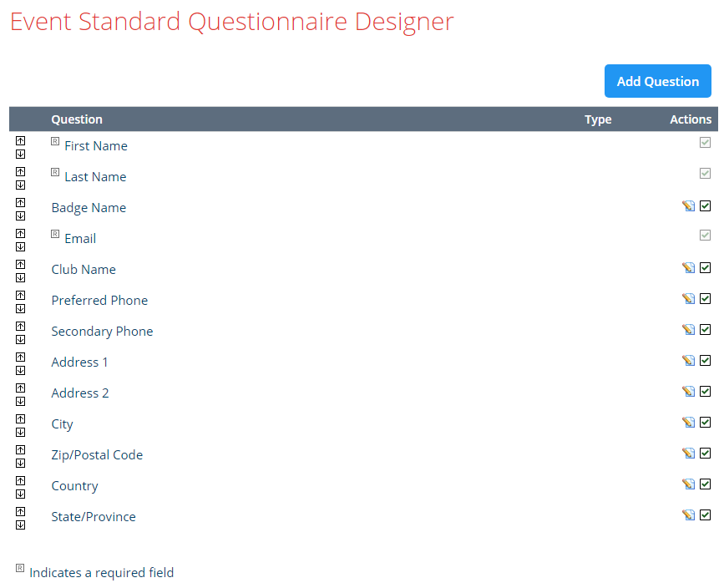This screenshot has width=724, height=588.
Task: Click the Type column header
Action: point(598,119)
